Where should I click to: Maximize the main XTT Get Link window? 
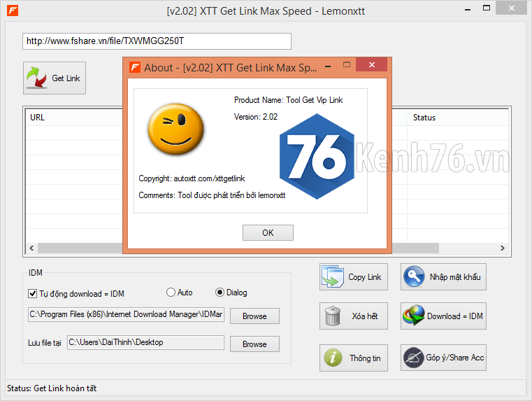(486, 8)
